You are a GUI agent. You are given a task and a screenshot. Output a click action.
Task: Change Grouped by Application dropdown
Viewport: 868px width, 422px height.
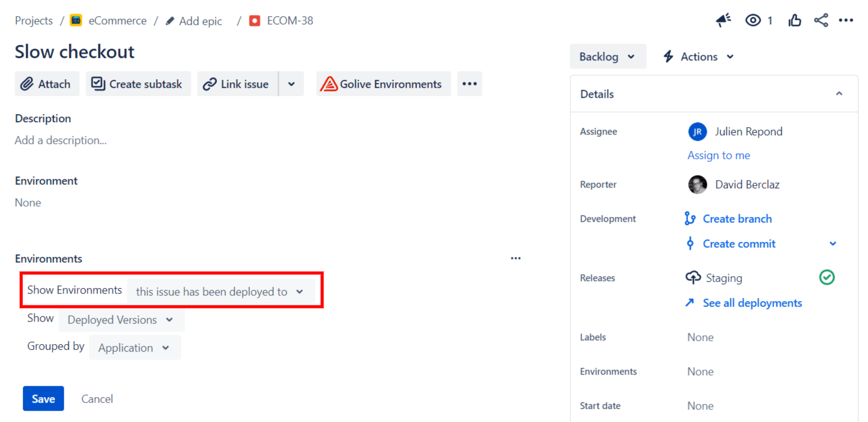pos(135,348)
